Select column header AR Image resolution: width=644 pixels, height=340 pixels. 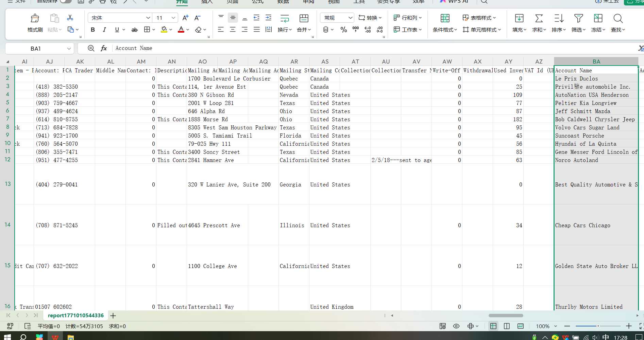pyautogui.click(x=294, y=61)
